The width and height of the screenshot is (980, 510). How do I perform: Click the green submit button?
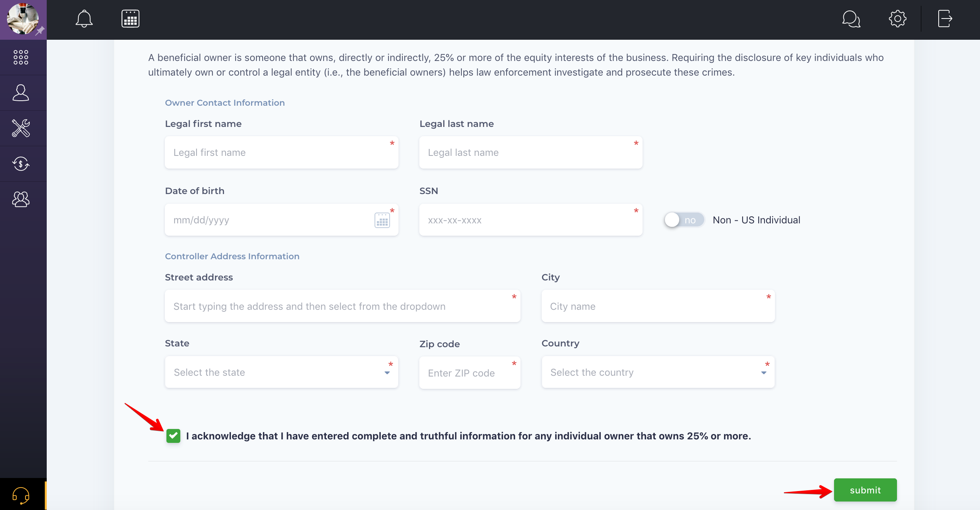865,490
